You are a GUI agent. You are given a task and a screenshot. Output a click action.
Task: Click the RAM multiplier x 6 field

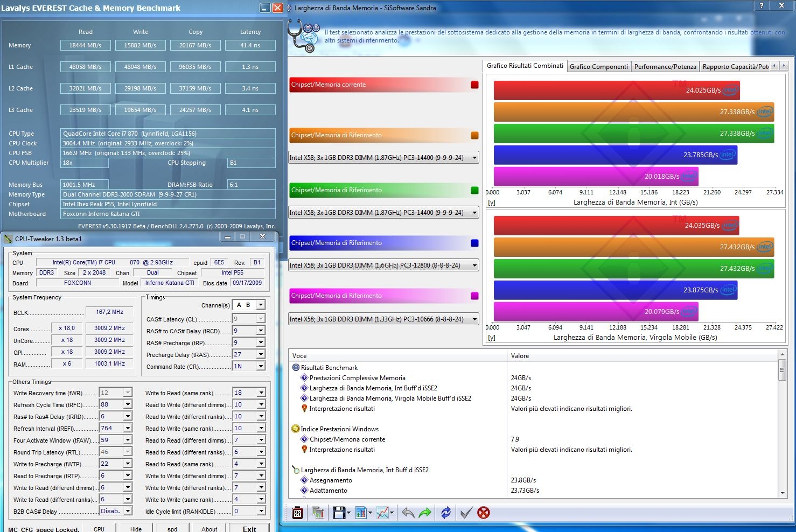(x=67, y=363)
